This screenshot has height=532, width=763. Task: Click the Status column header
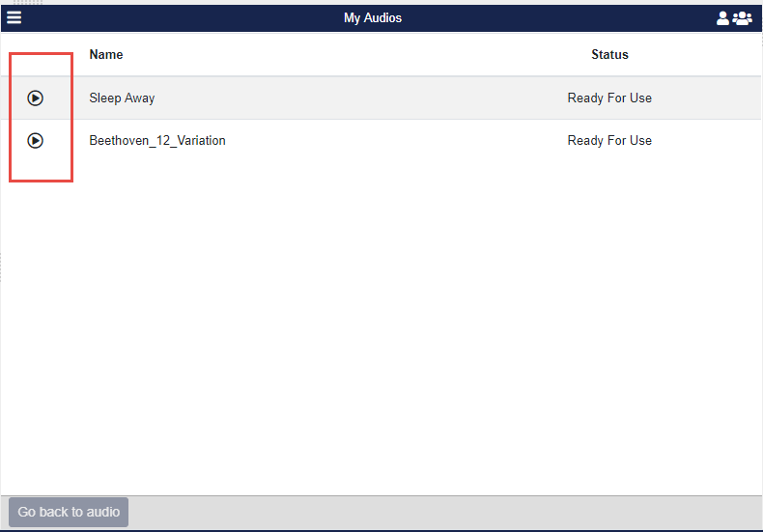(609, 55)
